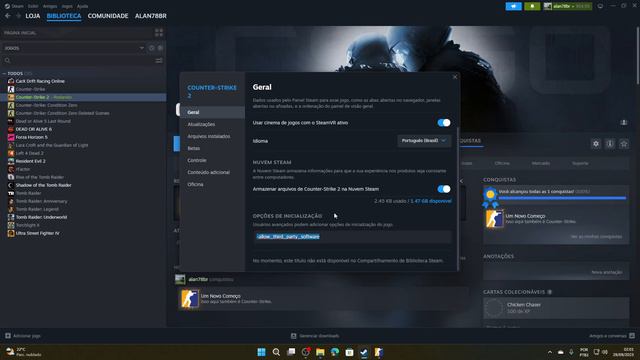640x360 pixels.
Task: Open the ALAN78BR profile tab
Action: click(x=151, y=16)
